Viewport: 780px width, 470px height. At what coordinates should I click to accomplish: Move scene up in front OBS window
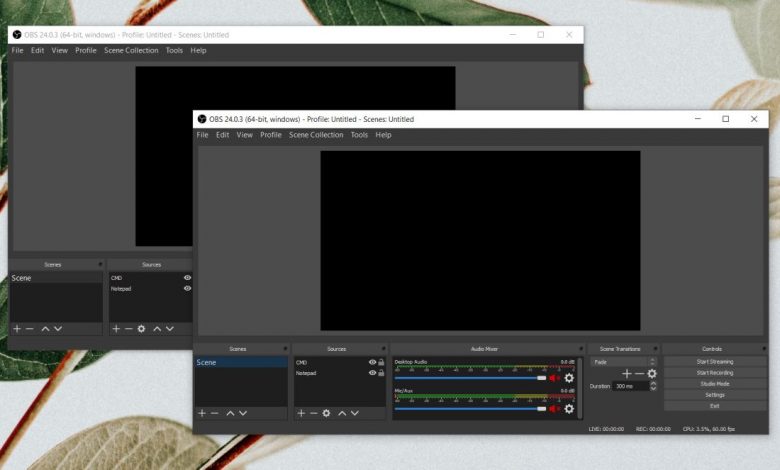click(230, 413)
